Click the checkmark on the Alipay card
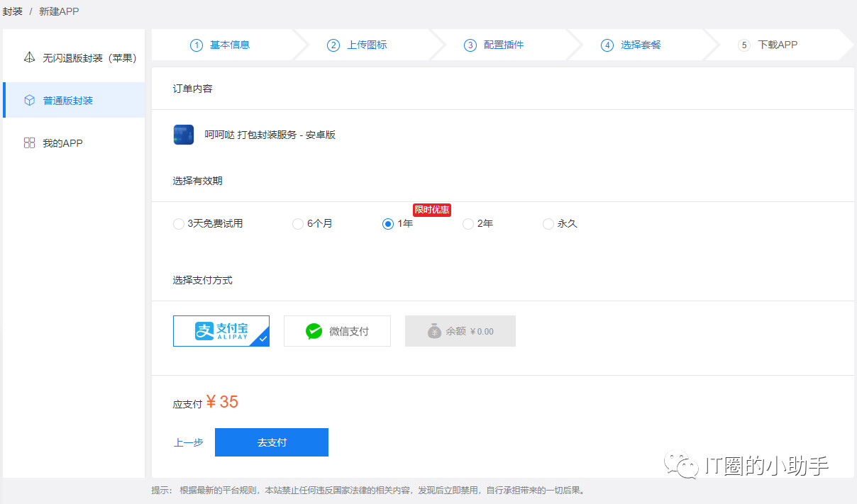 click(263, 340)
